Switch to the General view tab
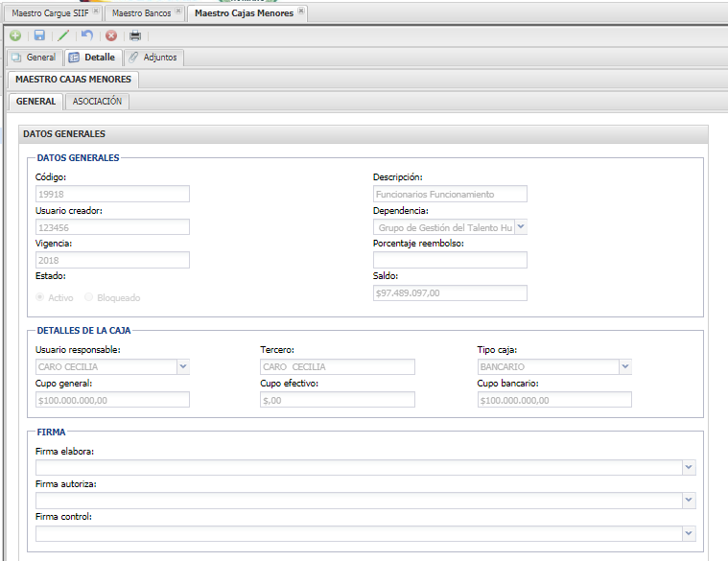 click(34, 58)
